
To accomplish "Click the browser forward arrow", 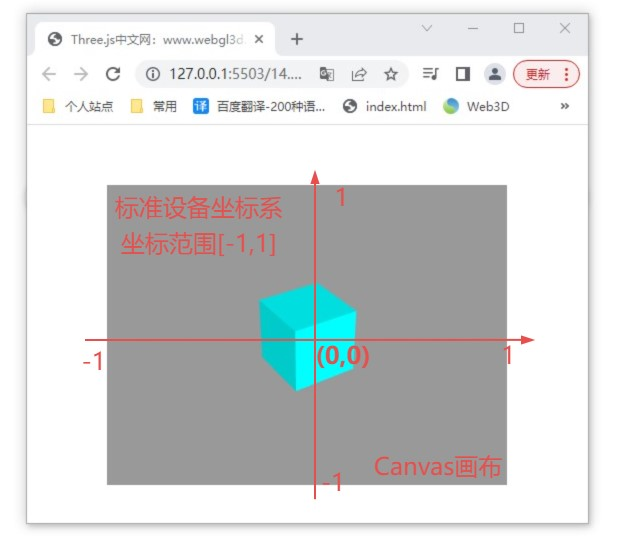I will click(81, 74).
